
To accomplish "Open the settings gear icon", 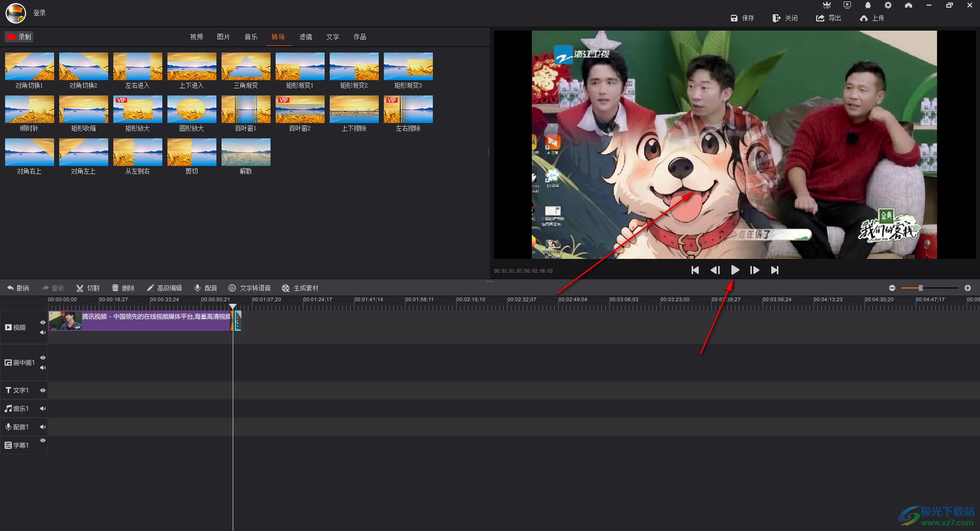I will (888, 5).
